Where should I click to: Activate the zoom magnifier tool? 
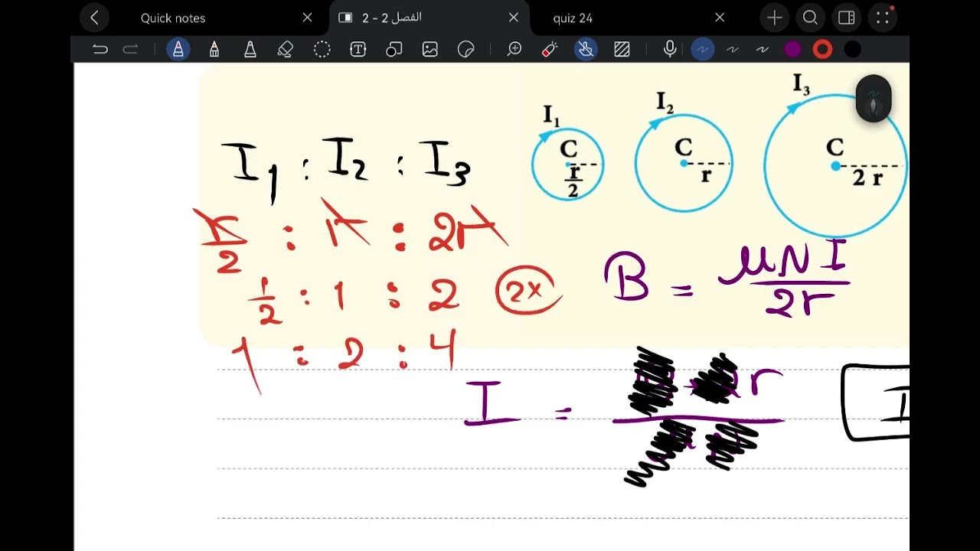514,50
